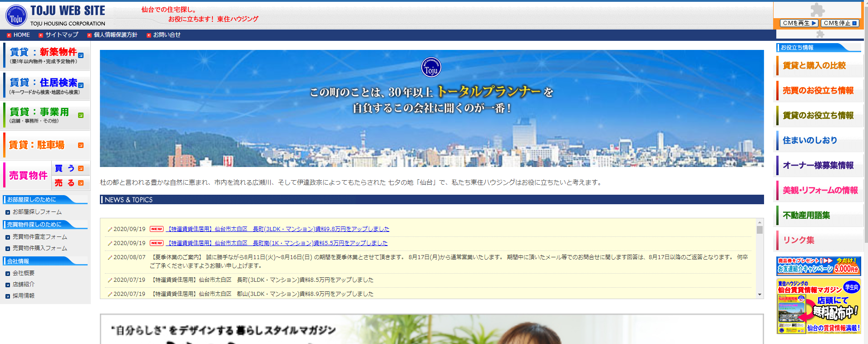Click the orange arrow icon beside 売る
Image resolution: width=868 pixels, height=344 pixels.
tap(81, 183)
